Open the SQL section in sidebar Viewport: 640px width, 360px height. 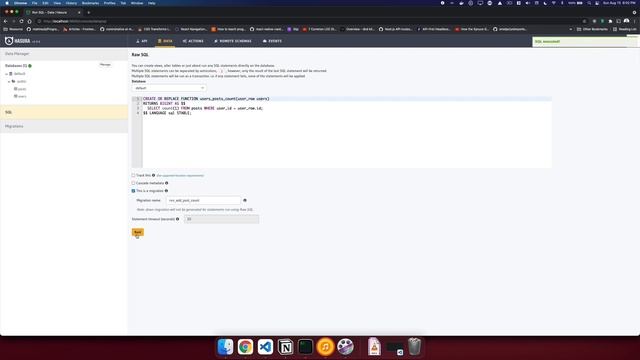pyautogui.click(x=64, y=112)
